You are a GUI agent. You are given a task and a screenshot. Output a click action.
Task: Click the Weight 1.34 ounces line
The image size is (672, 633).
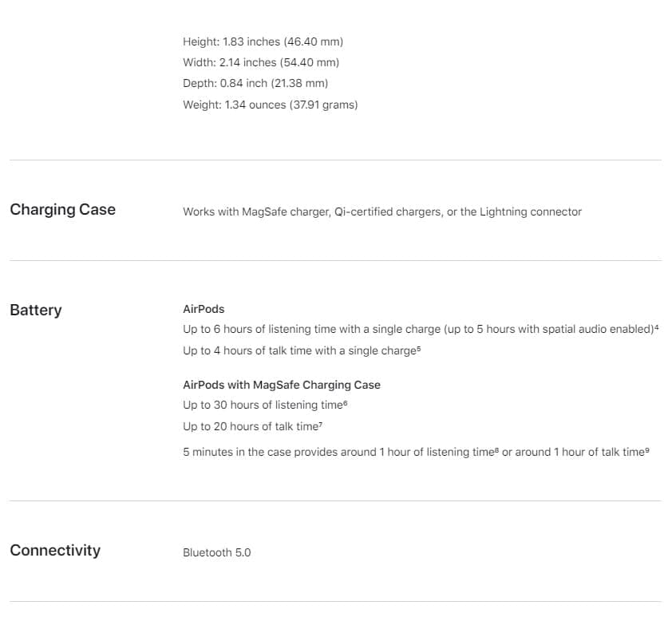point(270,105)
